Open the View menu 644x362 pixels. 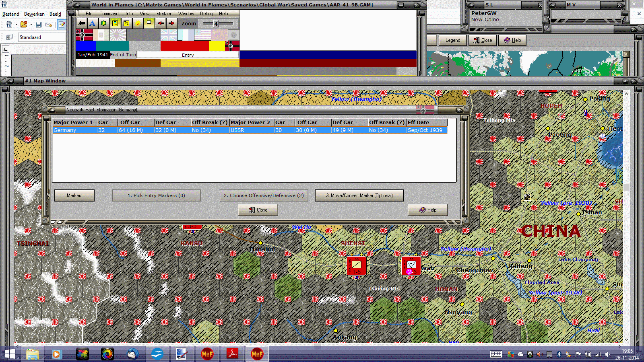(144, 14)
